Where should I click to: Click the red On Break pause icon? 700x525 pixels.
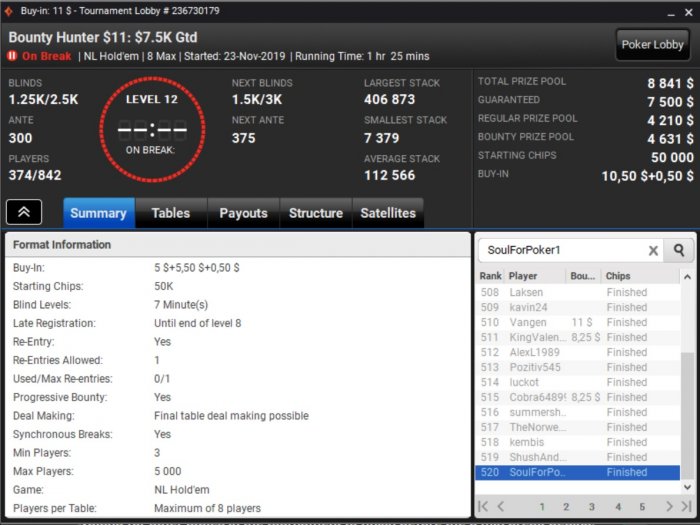click(x=12, y=56)
